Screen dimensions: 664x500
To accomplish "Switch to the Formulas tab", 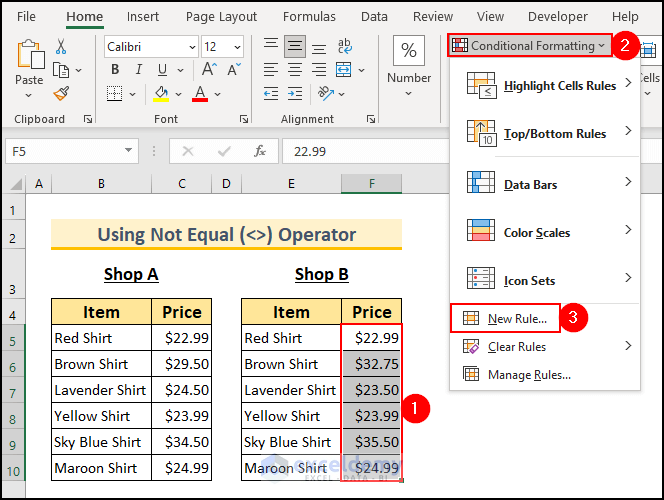I will (309, 17).
